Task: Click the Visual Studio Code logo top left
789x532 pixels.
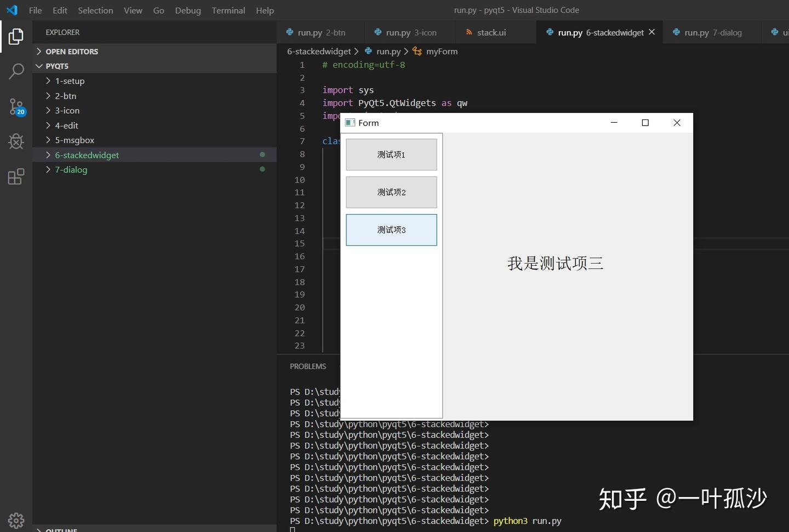Action: click(12, 10)
